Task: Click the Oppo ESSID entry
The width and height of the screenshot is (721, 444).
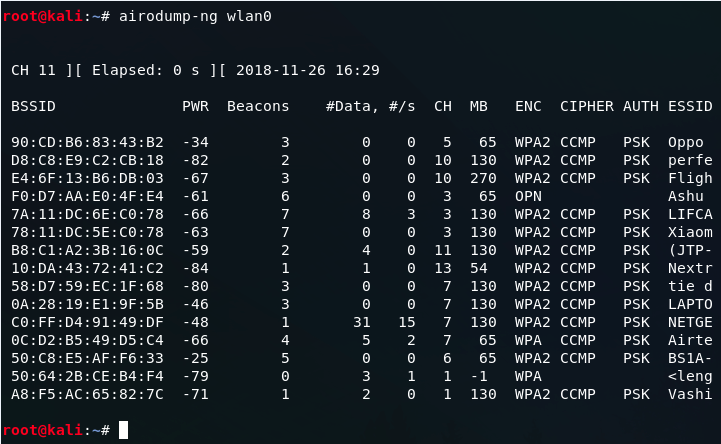Action: point(686,143)
